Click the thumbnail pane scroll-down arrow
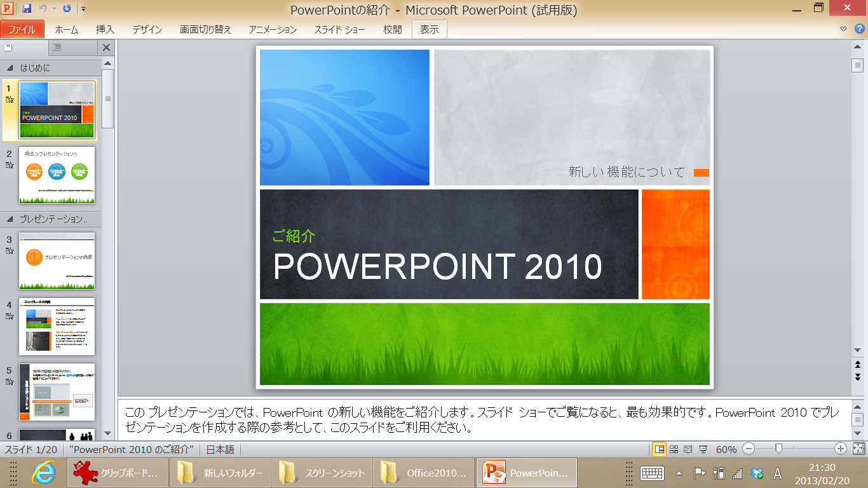 (107, 433)
